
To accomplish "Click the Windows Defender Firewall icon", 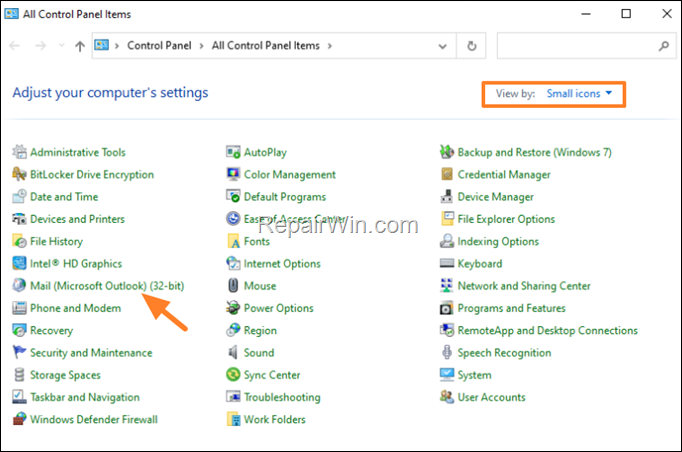I will (x=19, y=419).
